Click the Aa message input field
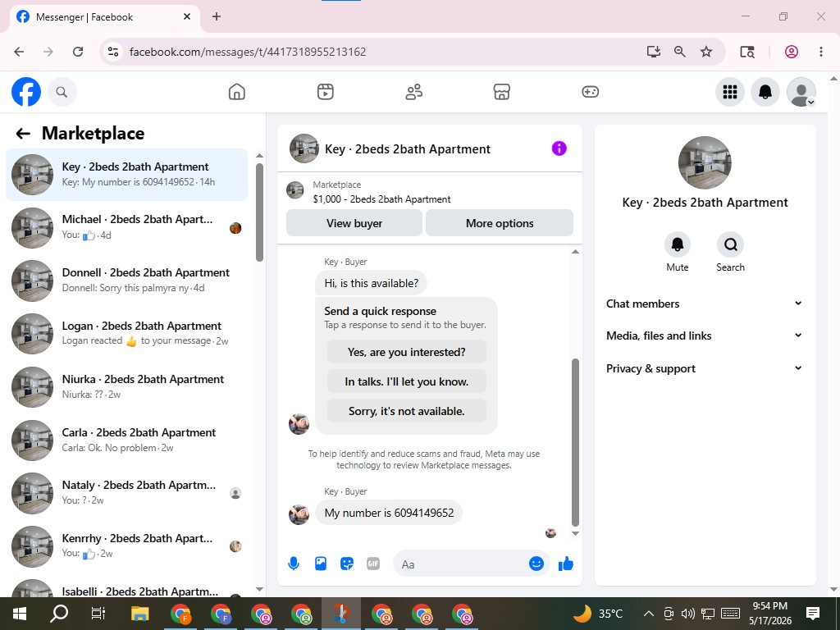The height and width of the screenshot is (630, 840). point(462,564)
